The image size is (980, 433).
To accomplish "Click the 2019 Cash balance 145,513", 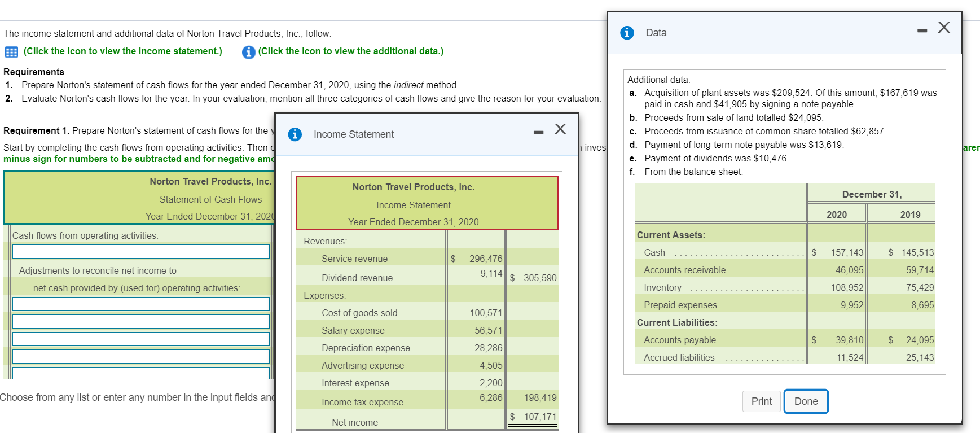I will click(917, 253).
